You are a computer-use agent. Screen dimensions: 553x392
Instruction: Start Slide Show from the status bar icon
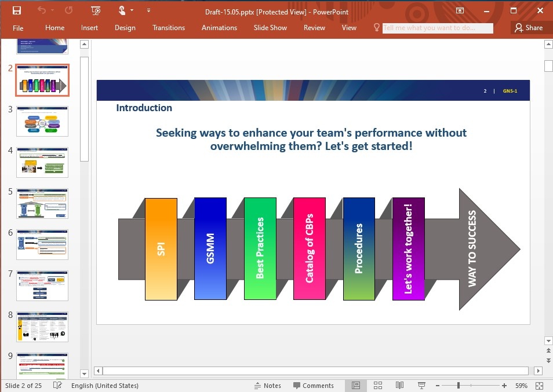pos(421,386)
